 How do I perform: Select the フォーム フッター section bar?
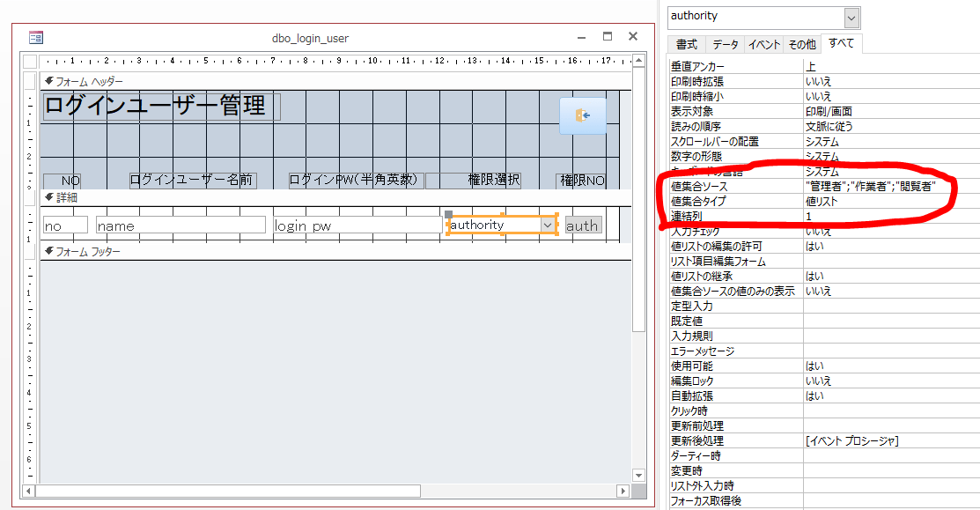point(335,252)
